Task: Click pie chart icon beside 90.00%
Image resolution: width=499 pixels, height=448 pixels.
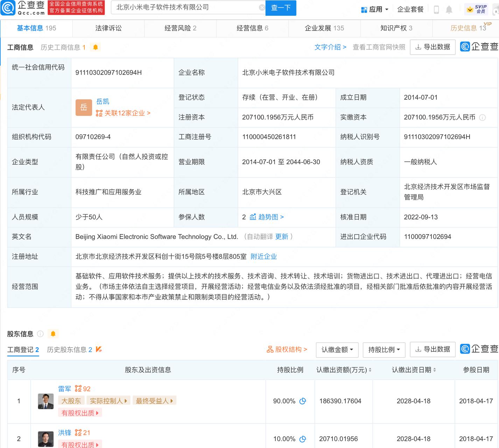Action: [303, 401]
